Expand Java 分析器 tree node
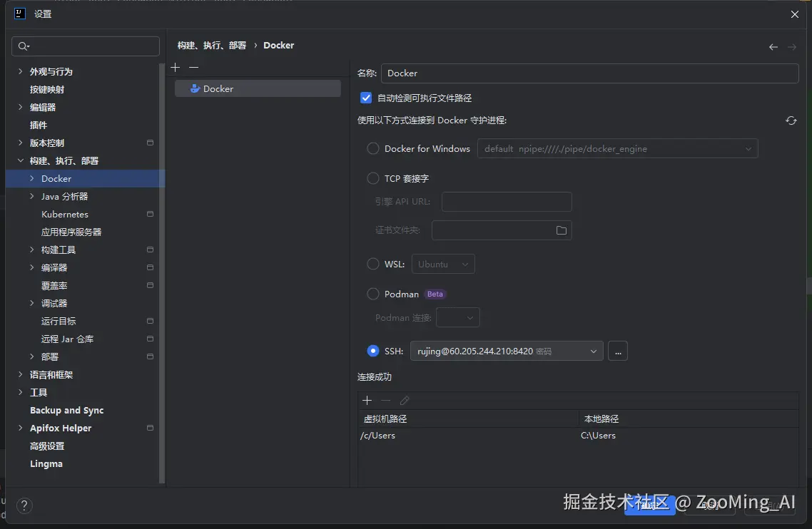This screenshot has height=529, width=812. point(31,196)
